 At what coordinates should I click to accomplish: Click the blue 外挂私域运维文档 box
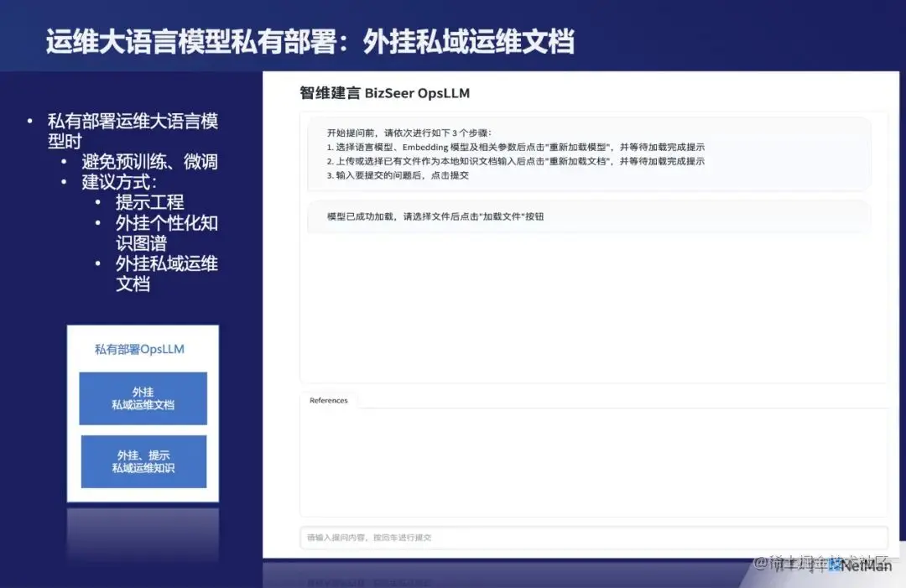point(143,398)
